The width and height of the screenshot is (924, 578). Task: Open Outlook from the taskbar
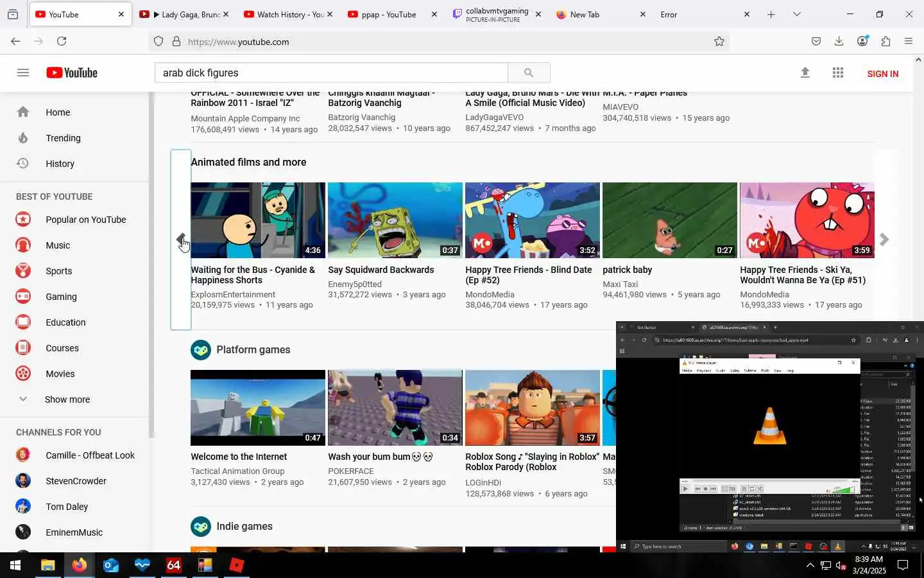110,565
